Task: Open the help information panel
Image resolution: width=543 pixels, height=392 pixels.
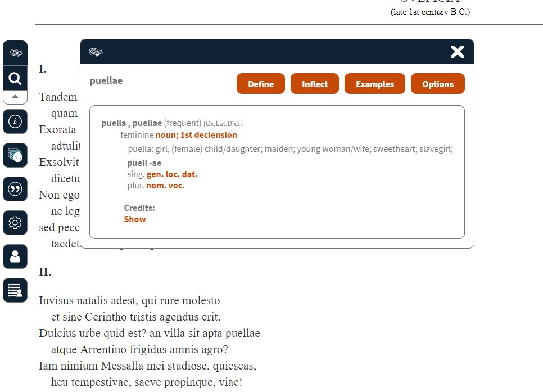Action: click(15, 121)
